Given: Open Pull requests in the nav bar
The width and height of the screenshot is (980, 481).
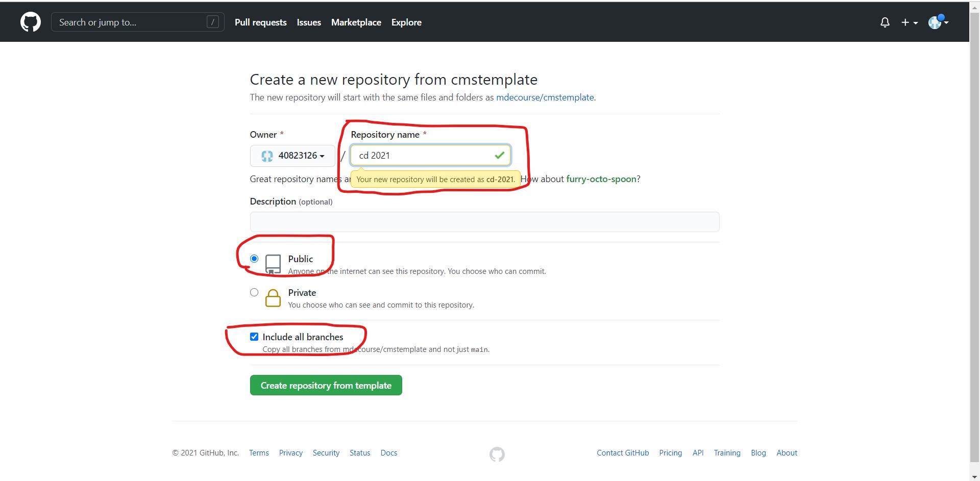Looking at the screenshot, I should (261, 22).
